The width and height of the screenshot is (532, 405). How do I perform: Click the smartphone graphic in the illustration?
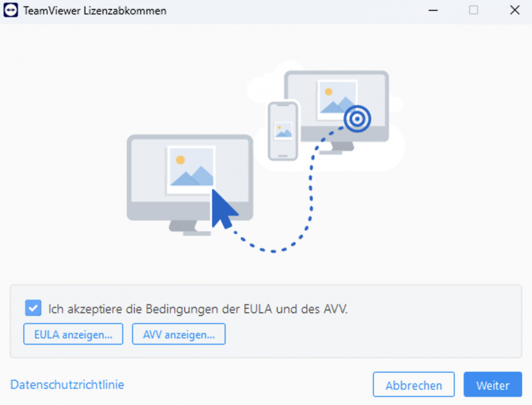(x=282, y=131)
